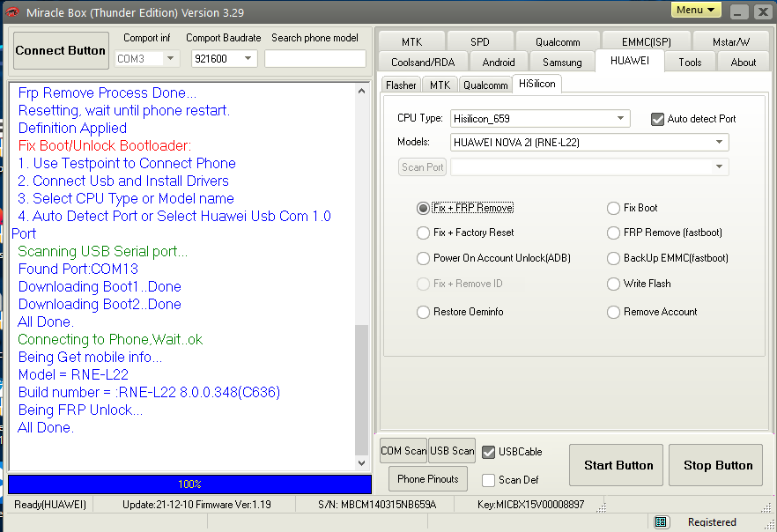Click the USB Scan button
Viewport: 777px width, 532px height.
452,451
